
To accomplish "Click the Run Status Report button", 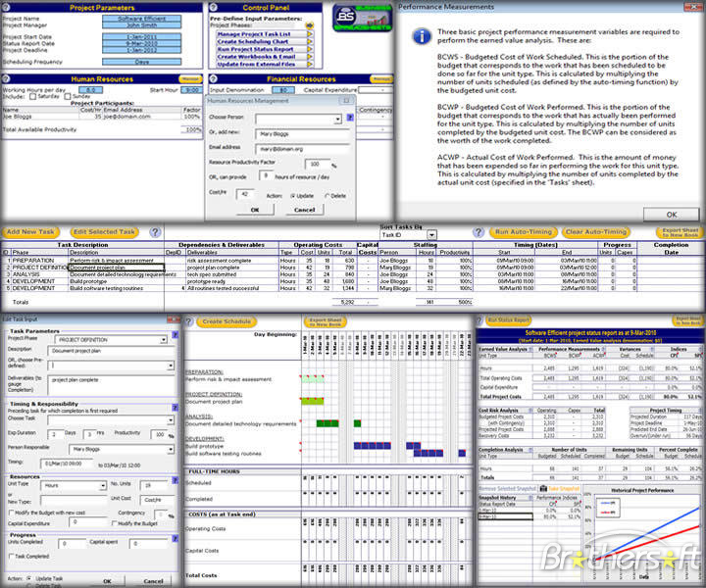I will tap(508, 319).
